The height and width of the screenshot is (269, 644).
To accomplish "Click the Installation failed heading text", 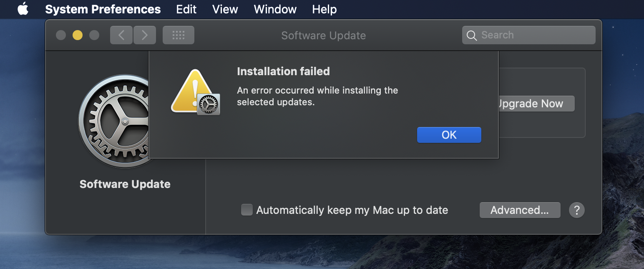I will click(x=283, y=71).
